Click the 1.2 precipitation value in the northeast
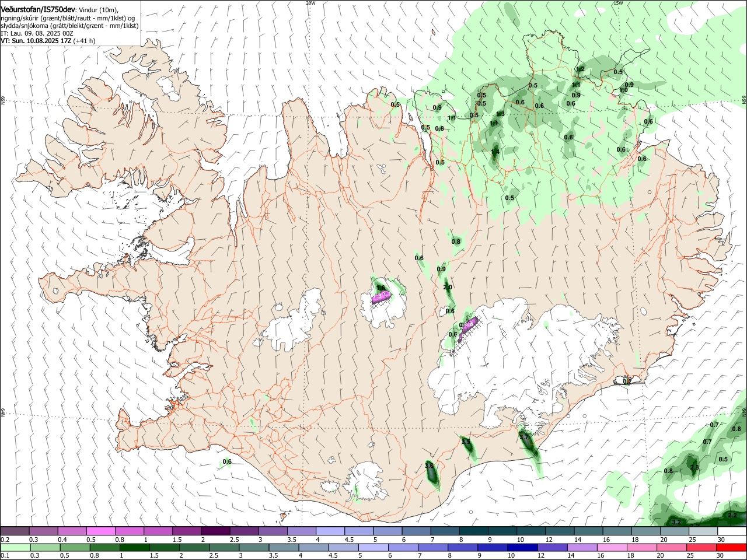The width and height of the screenshot is (747, 560). point(580,69)
